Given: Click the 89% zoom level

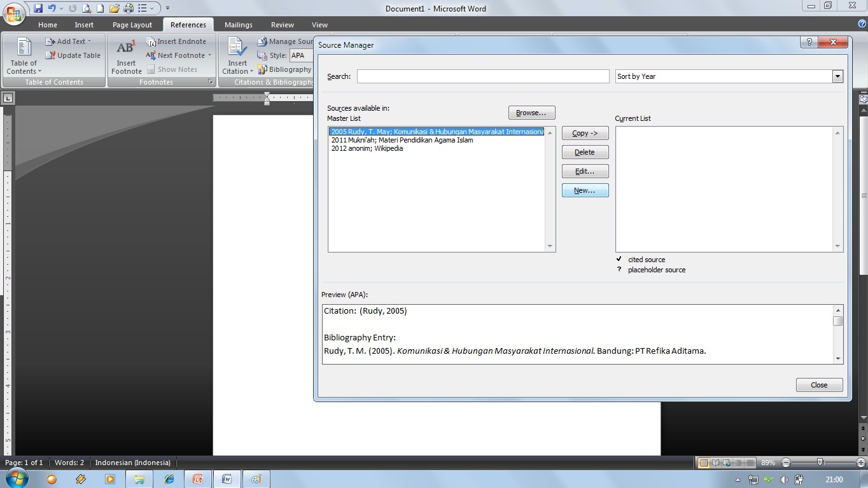Looking at the screenshot, I should (x=767, y=463).
